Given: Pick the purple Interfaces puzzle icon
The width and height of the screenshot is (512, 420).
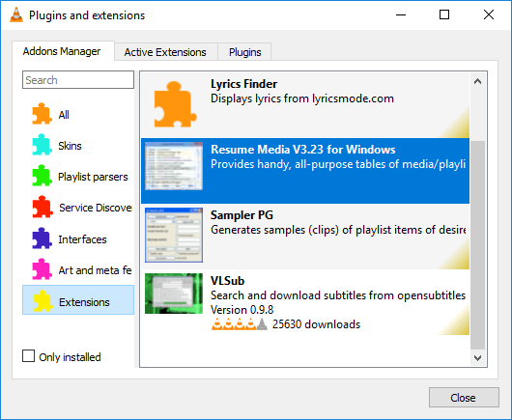Looking at the screenshot, I should tap(42, 238).
